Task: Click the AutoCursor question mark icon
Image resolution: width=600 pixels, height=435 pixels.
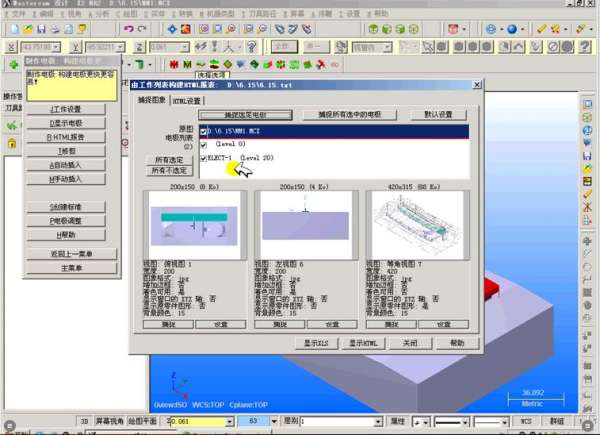Action: tap(251, 47)
